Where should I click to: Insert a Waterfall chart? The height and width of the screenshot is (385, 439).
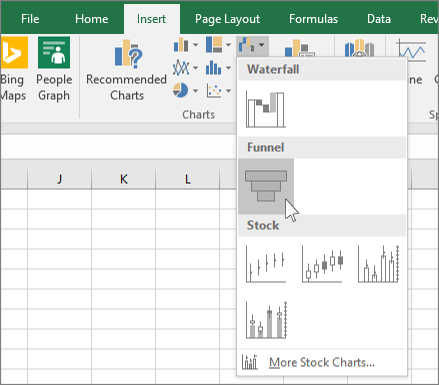[x=266, y=109]
